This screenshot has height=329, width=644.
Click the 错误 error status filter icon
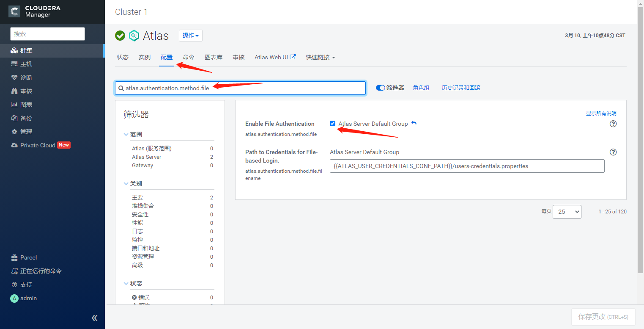click(x=134, y=298)
